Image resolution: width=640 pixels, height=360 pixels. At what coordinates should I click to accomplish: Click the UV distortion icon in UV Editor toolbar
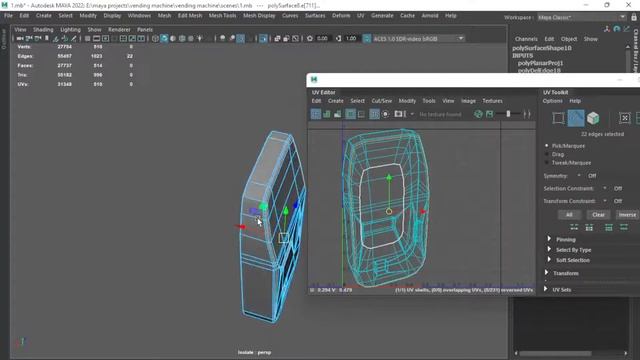coord(338,114)
